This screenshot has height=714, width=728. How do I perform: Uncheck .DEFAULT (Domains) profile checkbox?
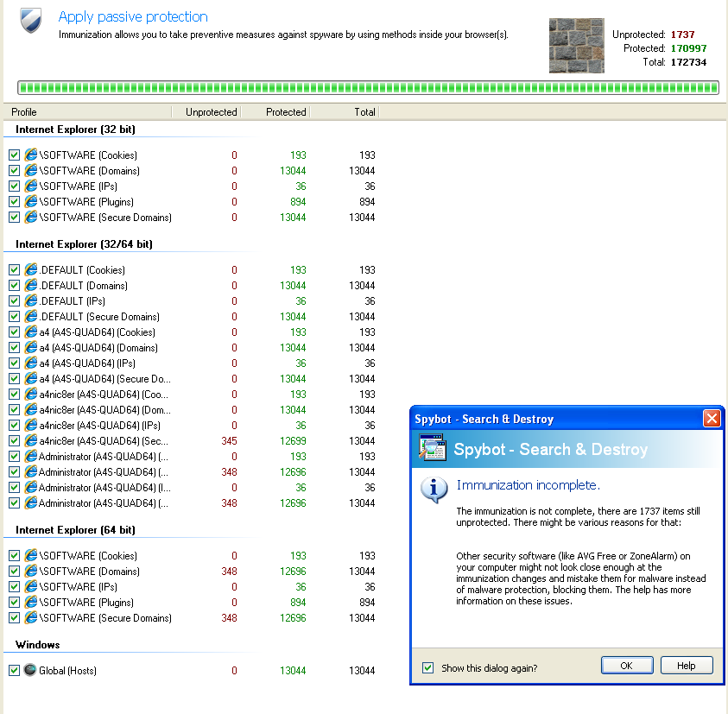coord(15,286)
